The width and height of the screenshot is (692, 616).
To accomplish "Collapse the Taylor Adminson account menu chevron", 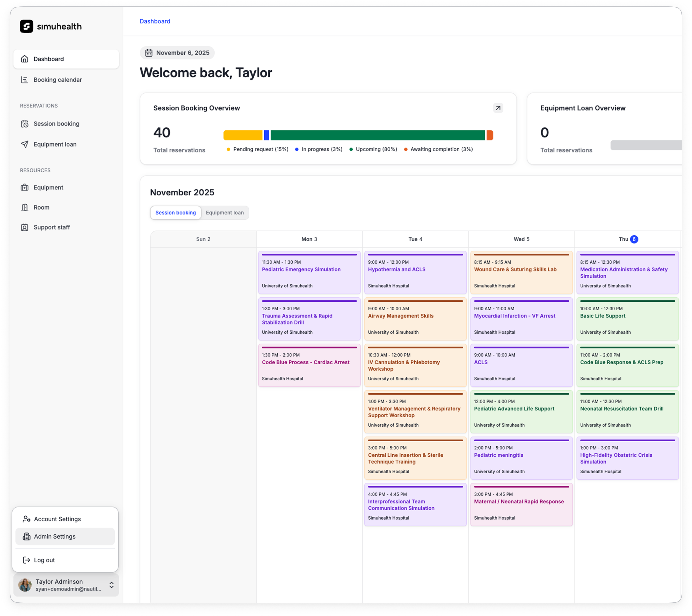I will [111, 585].
